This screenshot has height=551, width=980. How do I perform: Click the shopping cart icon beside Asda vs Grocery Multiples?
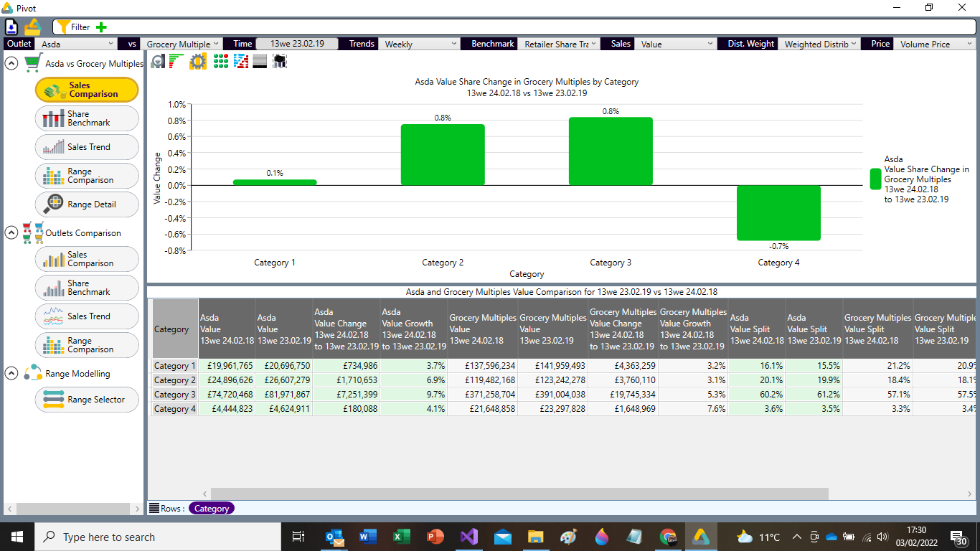click(32, 63)
